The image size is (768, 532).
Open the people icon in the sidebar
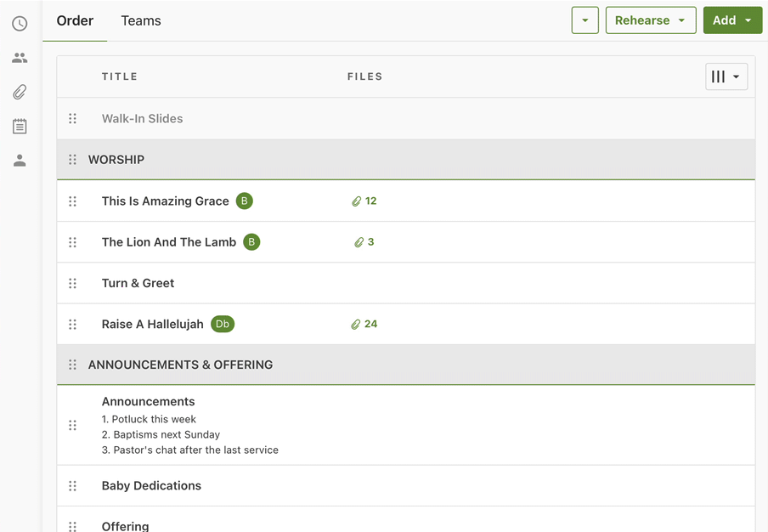point(20,58)
